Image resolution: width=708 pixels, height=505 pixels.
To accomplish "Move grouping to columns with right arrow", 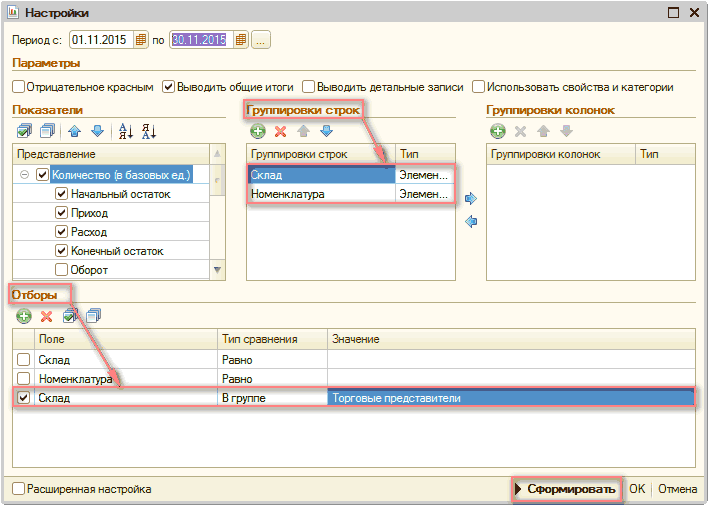I will [471, 199].
